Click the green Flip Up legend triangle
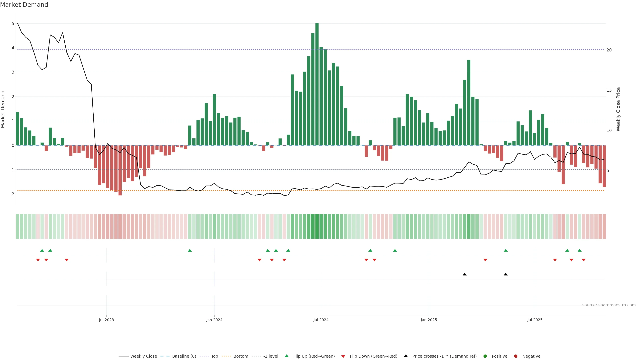The width and height of the screenshot is (644, 362). tap(286, 356)
